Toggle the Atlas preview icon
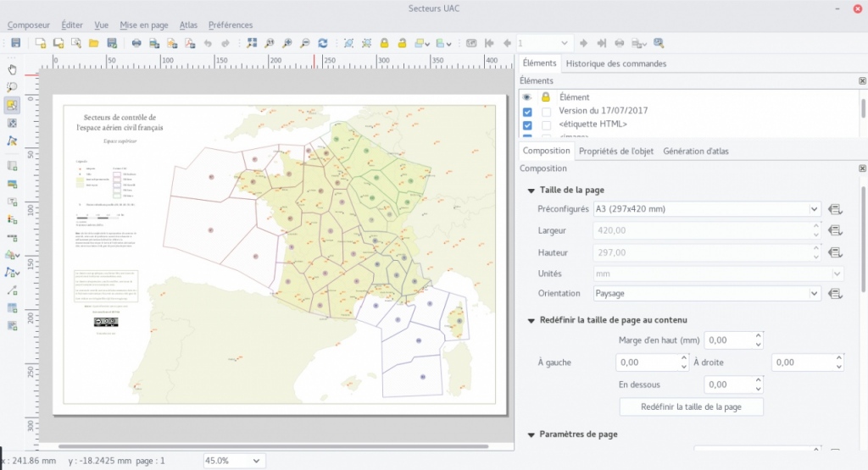 (x=471, y=43)
